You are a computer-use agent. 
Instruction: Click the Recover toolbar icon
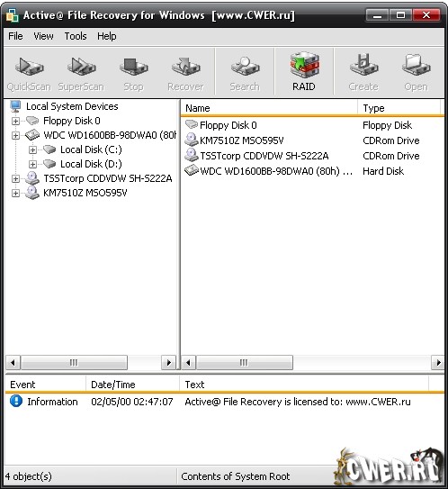point(185,72)
